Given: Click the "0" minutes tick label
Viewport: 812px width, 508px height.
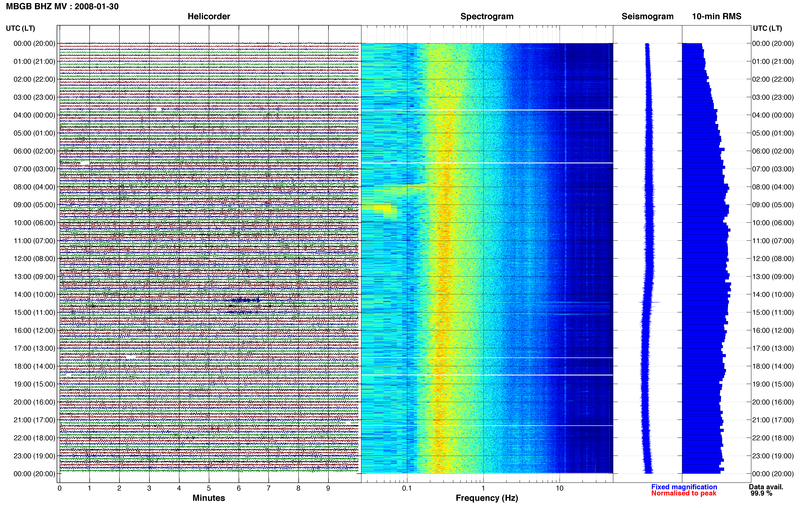Looking at the screenshot, I should [x=59, y=488].
